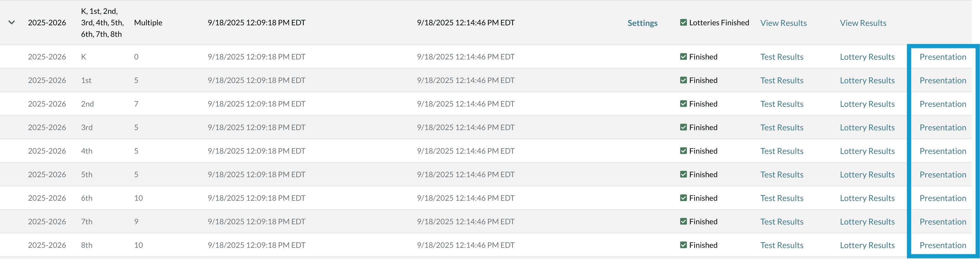Screen dimensions: 980x259
Task: Collapse the 2025-2026 multiple grades row
Action: 12,22
